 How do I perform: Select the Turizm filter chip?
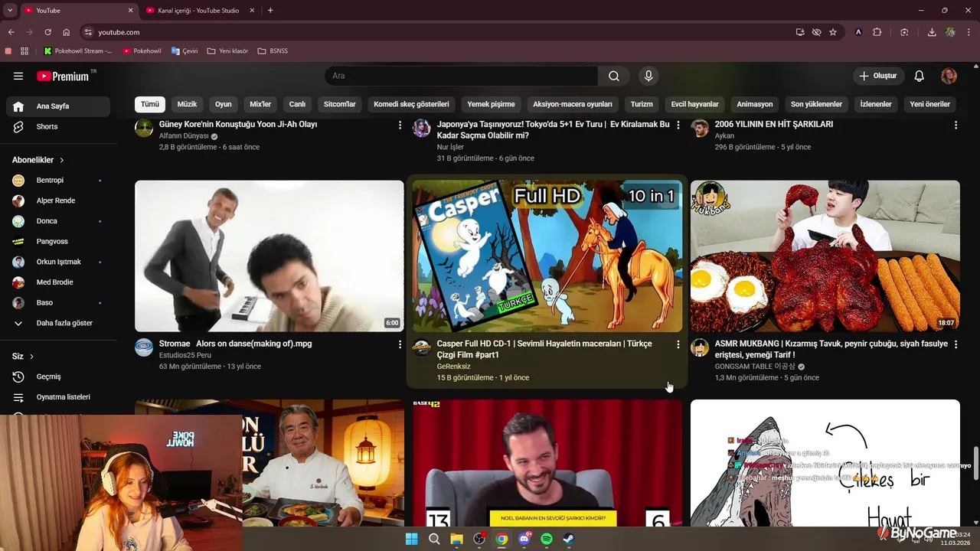[x=642, y=104]
